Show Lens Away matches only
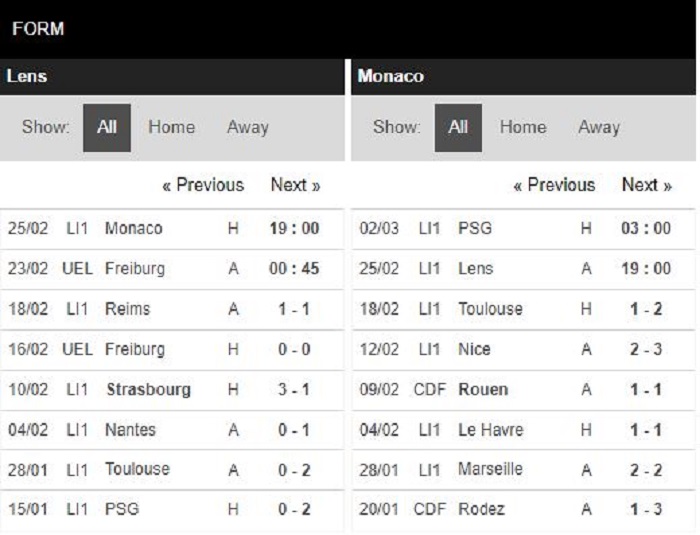 pos(248,127)
